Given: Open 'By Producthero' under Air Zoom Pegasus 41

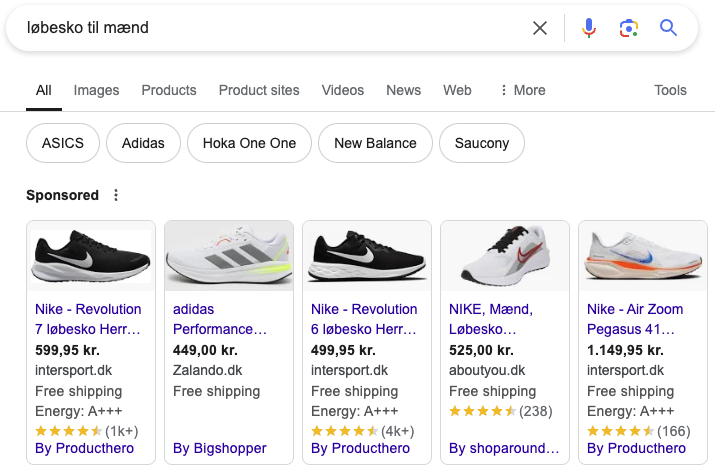Looking at the screenshot, I should click(636, 448).
